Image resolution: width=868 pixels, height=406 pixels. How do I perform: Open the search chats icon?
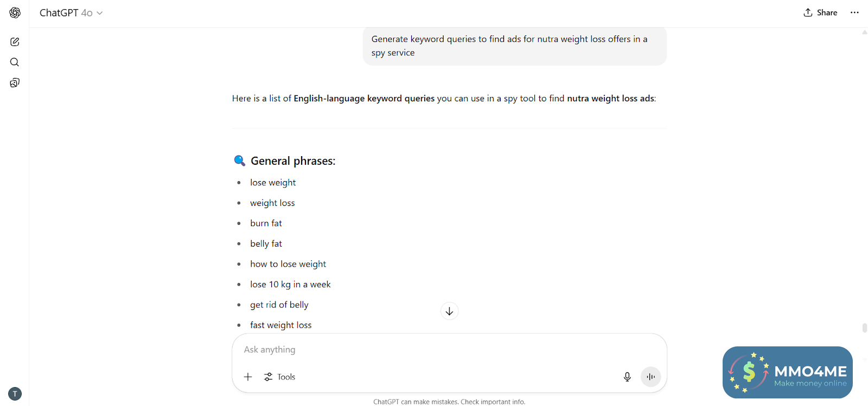point(15,62)
